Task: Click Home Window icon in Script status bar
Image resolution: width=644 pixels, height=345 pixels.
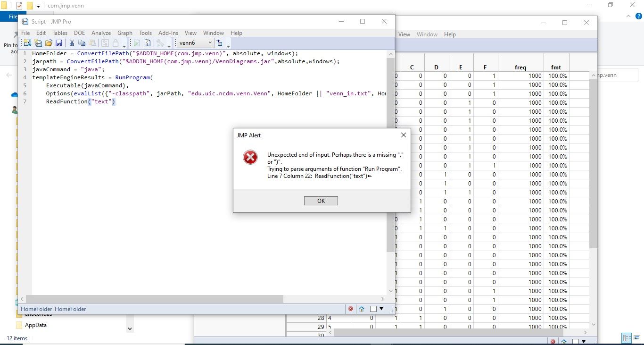Action: tap(362, 309)
